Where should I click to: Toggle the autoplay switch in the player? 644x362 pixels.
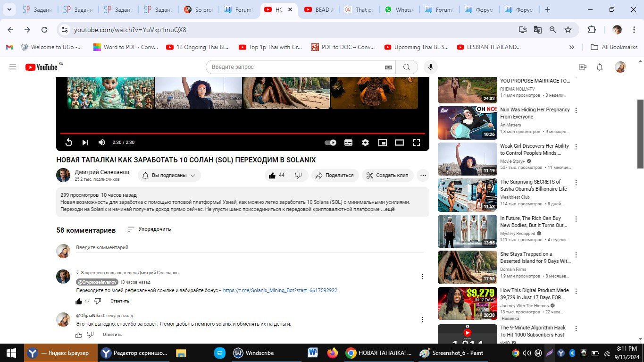(331, 143)
